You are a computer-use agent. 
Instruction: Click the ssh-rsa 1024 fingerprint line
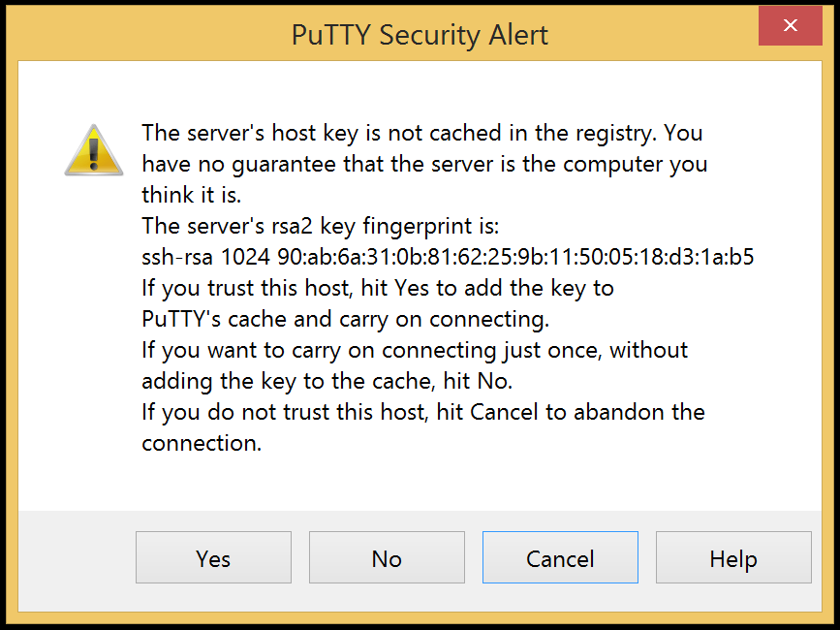[x=448, y=257]
